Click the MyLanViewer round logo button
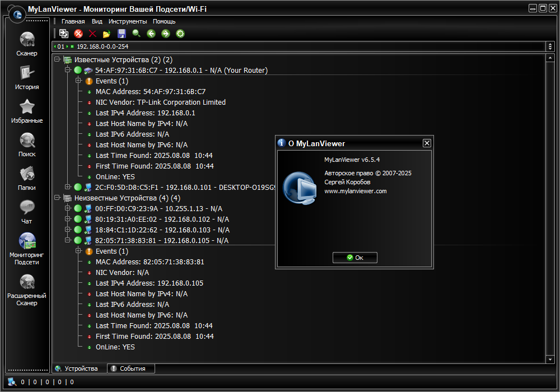Screen dimensions: 560x392 pos(17,15)
